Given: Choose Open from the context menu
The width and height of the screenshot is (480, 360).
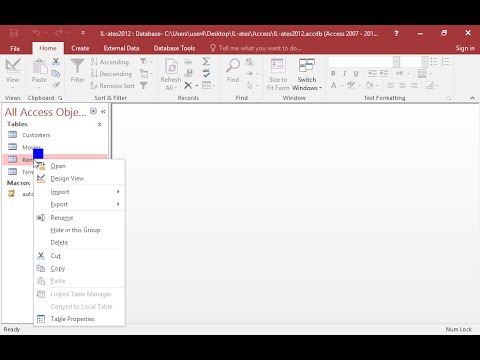Looking at the screenshot, I should pos(79,166).
